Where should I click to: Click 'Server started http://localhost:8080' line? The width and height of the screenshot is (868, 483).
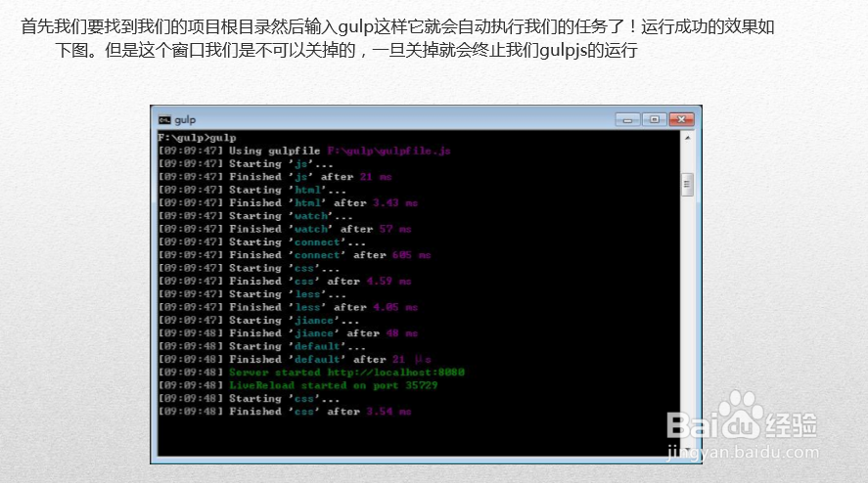click(x=311, y=373)
